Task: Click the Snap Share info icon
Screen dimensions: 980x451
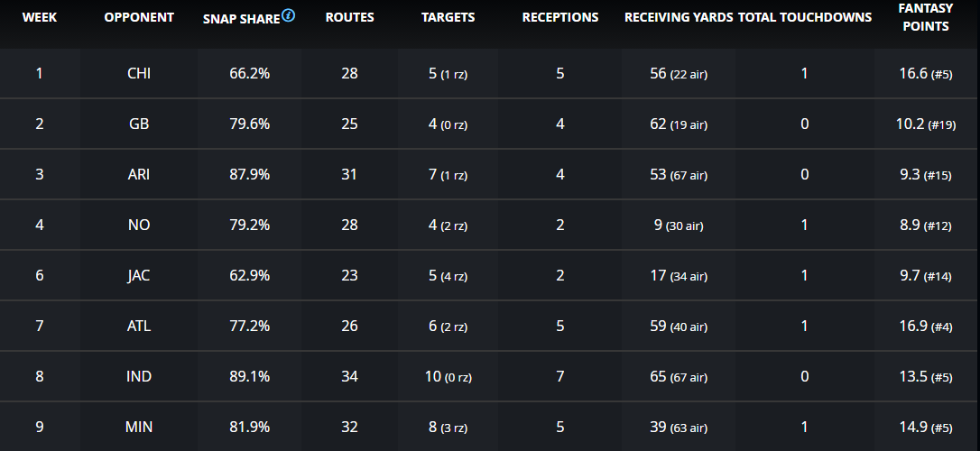Action: click(289, 15)
